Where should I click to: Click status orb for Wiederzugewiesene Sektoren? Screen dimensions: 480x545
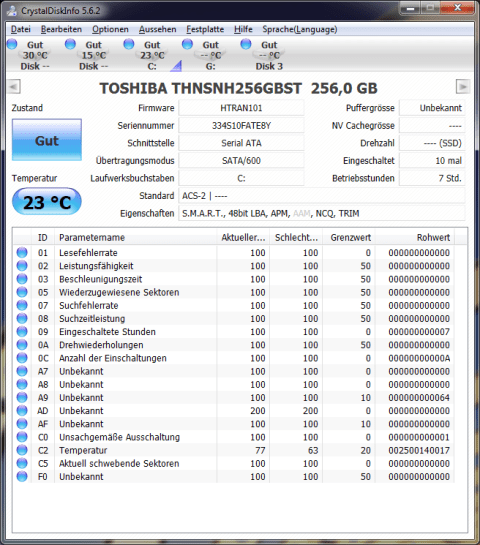(22, 292)
